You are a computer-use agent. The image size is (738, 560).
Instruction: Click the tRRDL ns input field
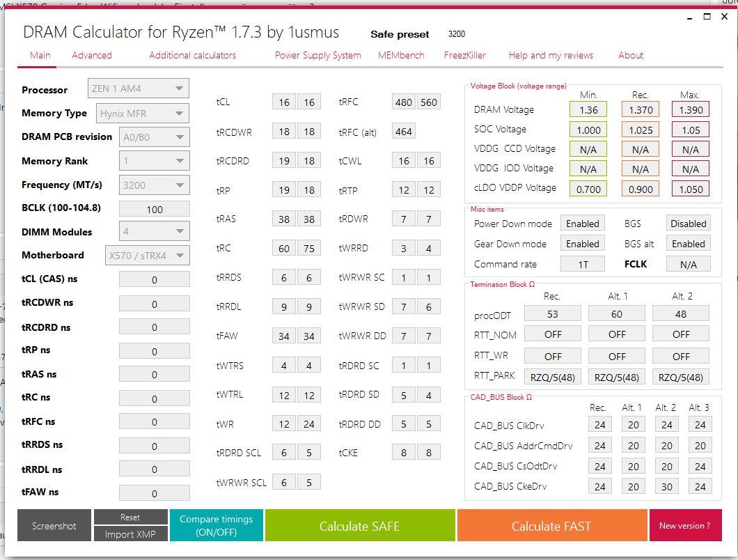(x=155, y=469)
